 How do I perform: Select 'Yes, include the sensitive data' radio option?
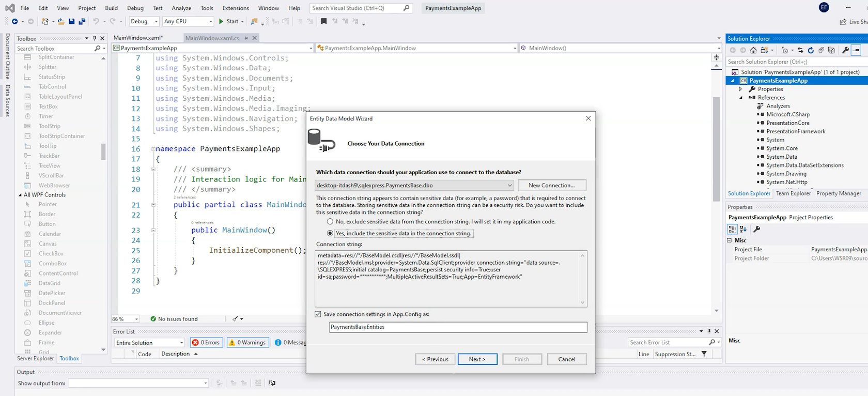pyautogui.click(x=330, y=233)
